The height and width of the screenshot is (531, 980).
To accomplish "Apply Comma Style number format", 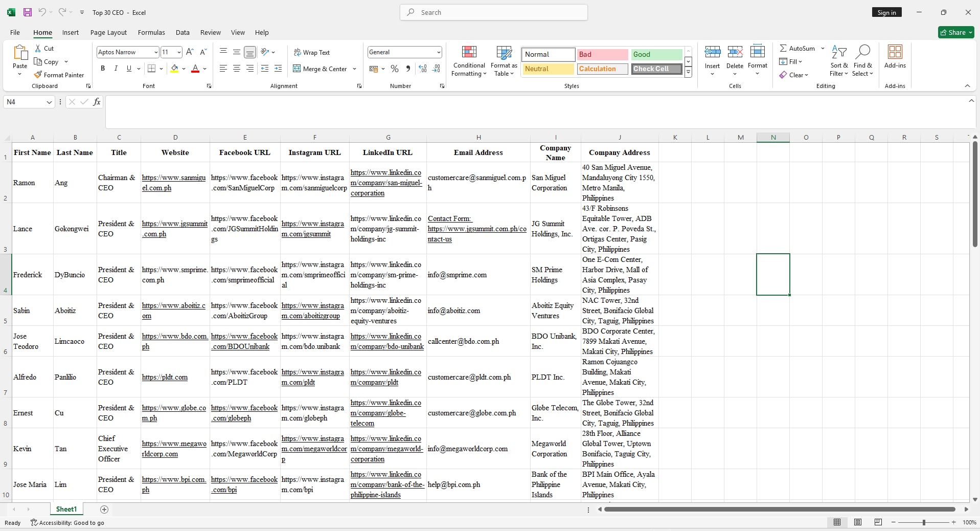I will click(408, 69).
